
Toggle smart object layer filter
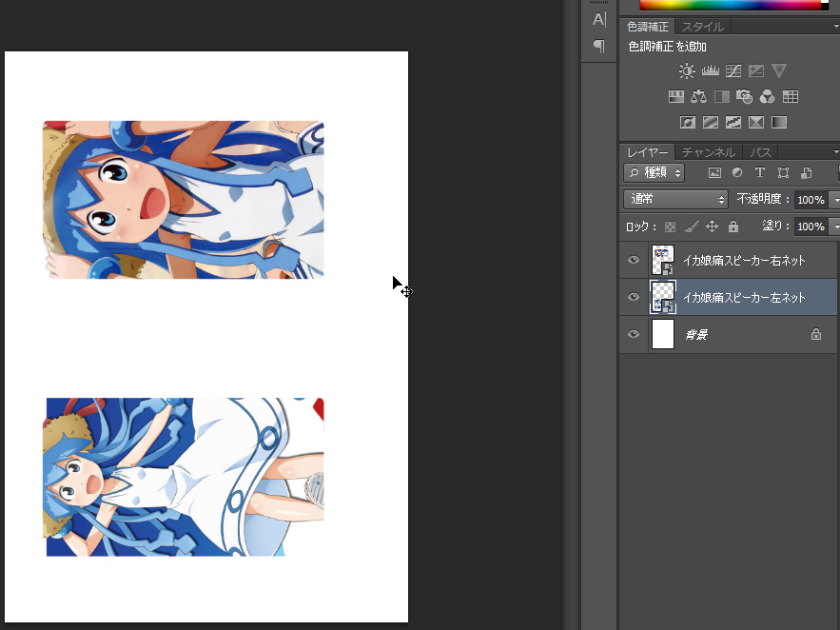coord(806,172)
